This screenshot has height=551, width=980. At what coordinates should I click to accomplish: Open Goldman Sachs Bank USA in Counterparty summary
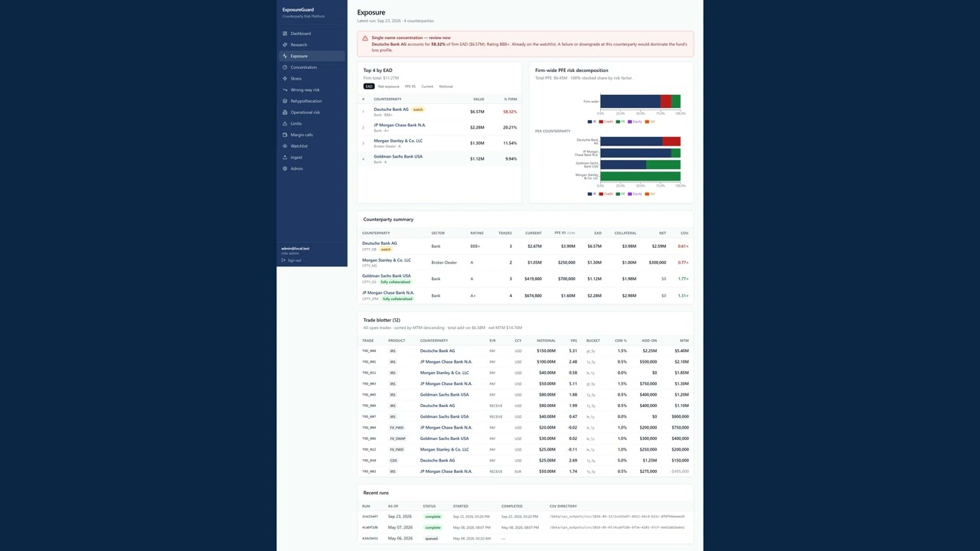tap(387, 275)
